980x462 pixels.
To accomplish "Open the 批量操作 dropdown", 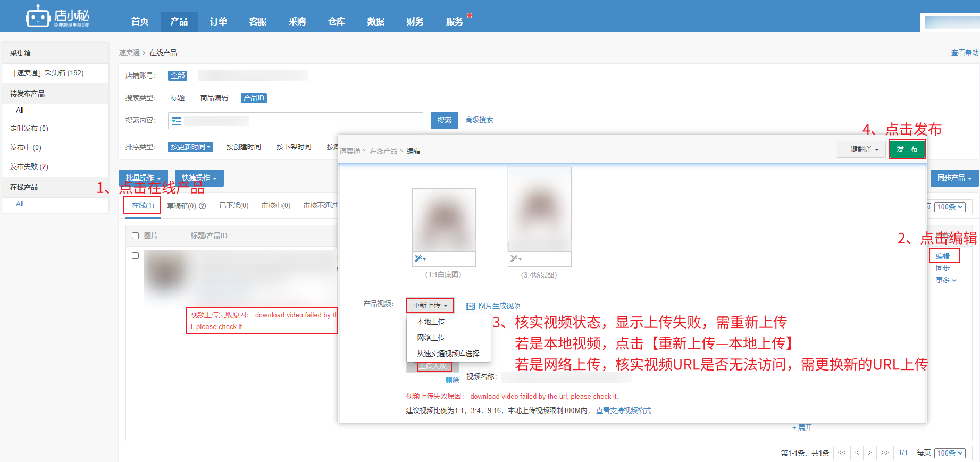I will pyautogui.click(x=144, y=178).
